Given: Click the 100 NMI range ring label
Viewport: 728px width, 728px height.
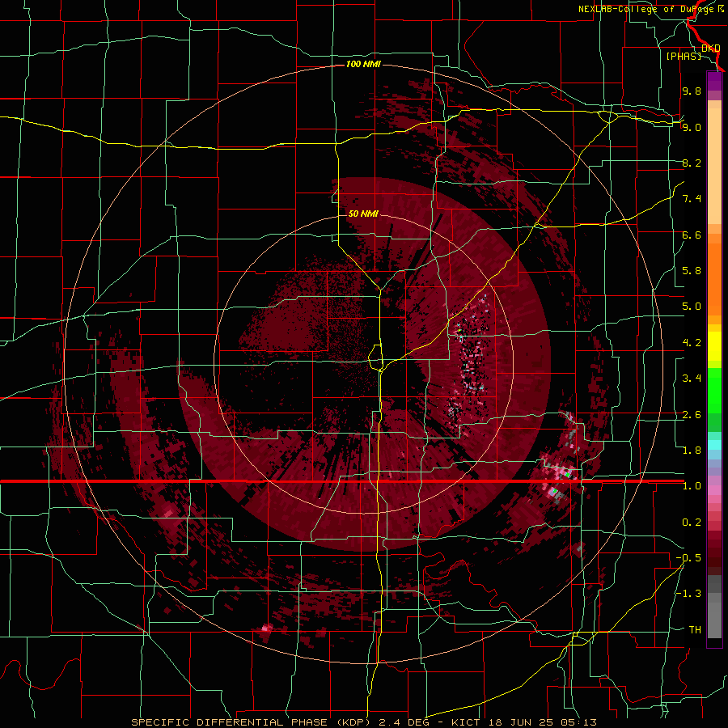Looking at the screenshot, I should [363, 64].
